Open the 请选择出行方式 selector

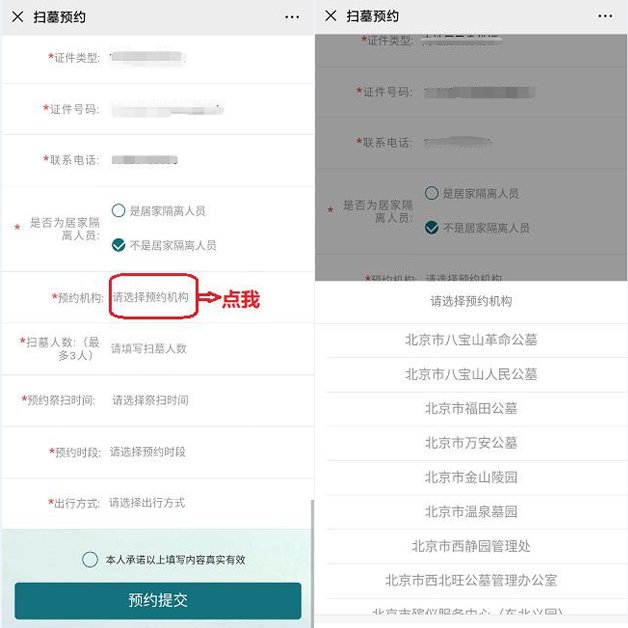click(x=147, y=503)
